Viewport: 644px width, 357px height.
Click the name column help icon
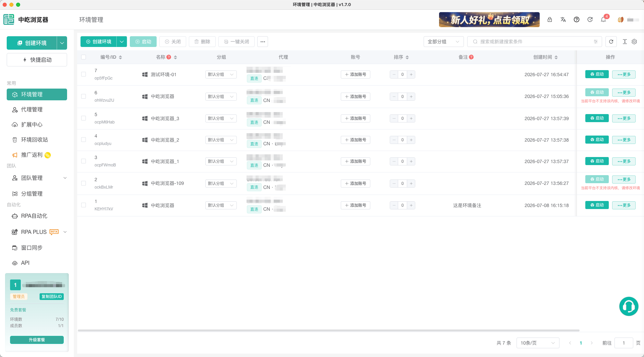pyautogui.click(x=169, y=57)
